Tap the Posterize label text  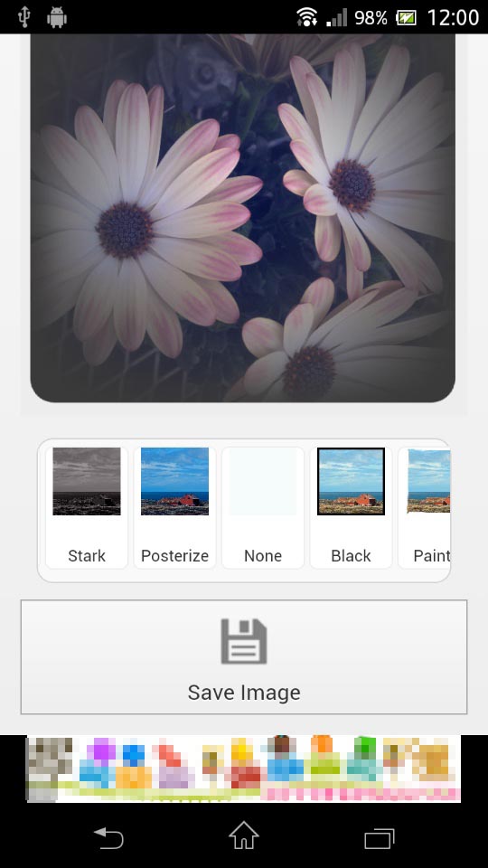174,556
